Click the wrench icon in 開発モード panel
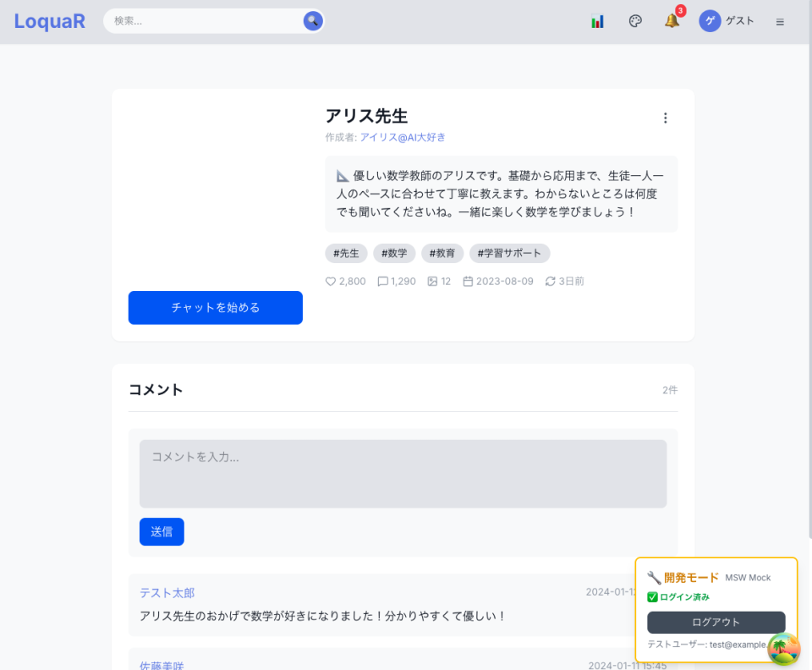The width and height of the screenshot is (812, 670). pyautogui.click(x=653, y=578)
